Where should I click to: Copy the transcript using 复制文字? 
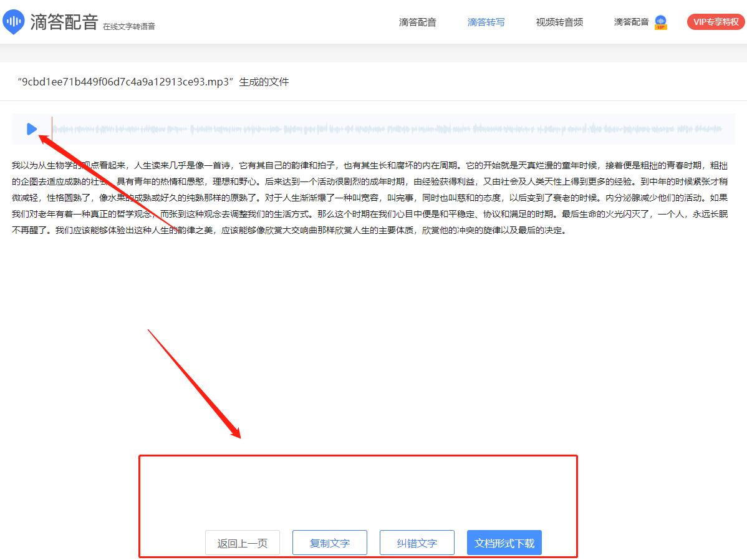[329, 542]
